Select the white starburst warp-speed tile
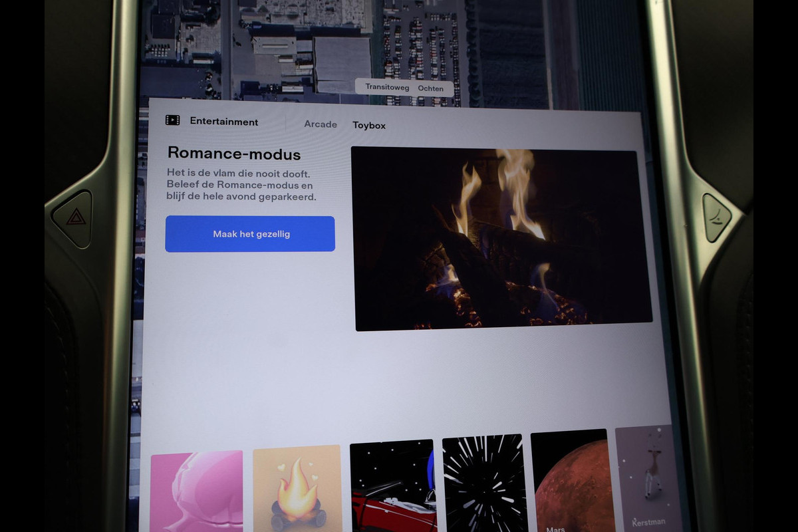The image size is (798, 532). point(483,484)
